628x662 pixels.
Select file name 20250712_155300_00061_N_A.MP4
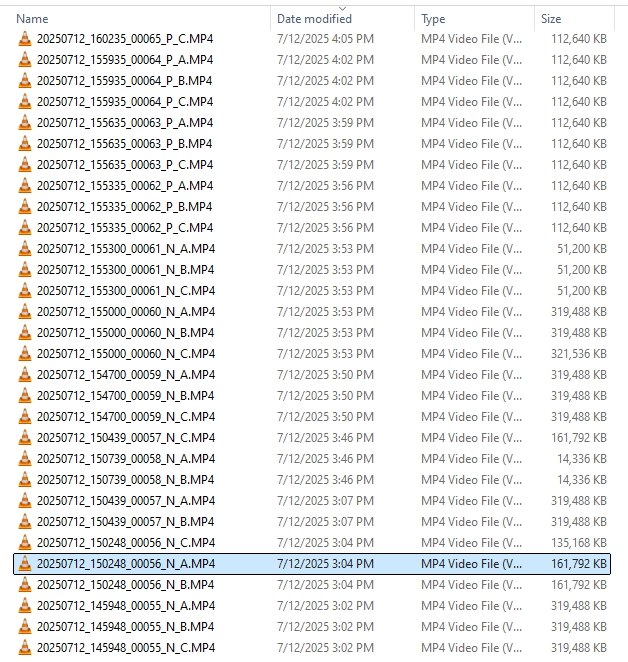[x=126, y=249]
